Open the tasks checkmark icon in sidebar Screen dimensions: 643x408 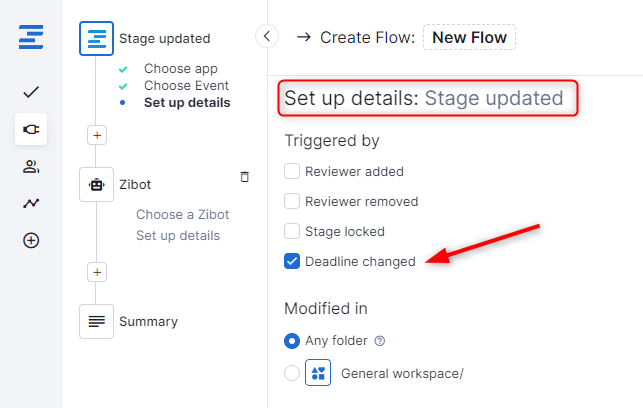click(x=31, y=92)
